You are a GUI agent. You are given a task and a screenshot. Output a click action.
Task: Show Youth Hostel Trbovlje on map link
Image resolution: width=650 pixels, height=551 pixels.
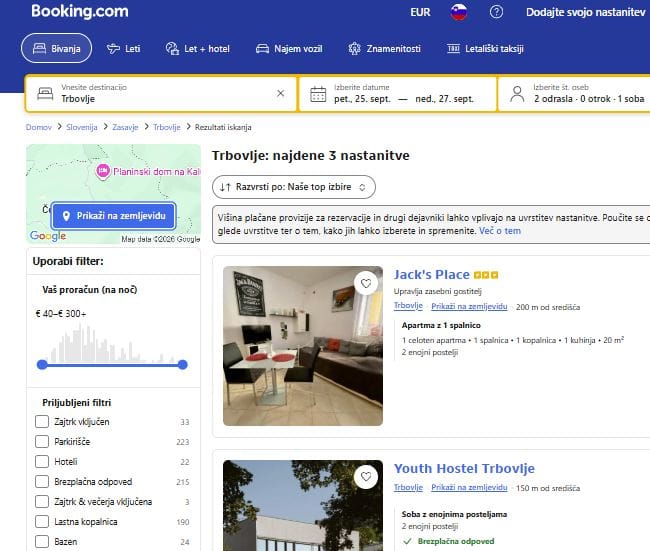coord(469,488)
